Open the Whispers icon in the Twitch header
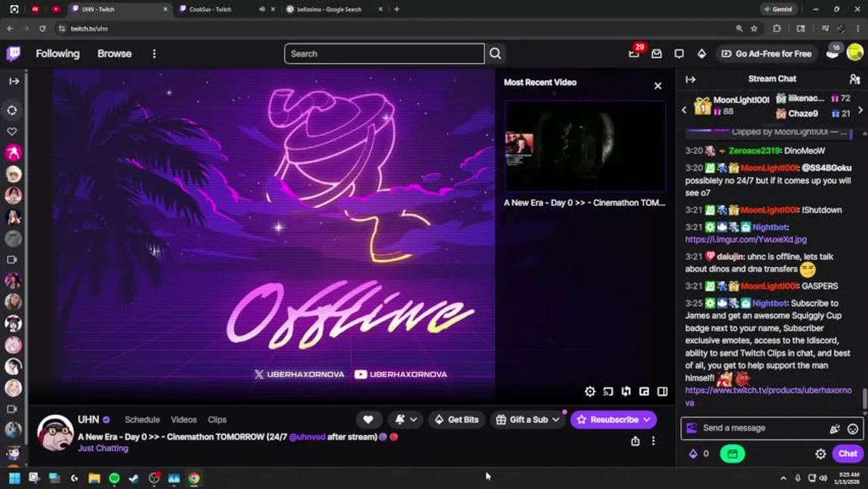868x489 pixels. click(657, 54)
